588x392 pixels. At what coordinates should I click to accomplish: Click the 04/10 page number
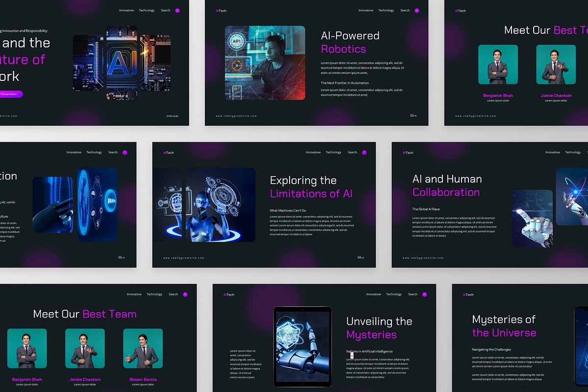point(360,257)
